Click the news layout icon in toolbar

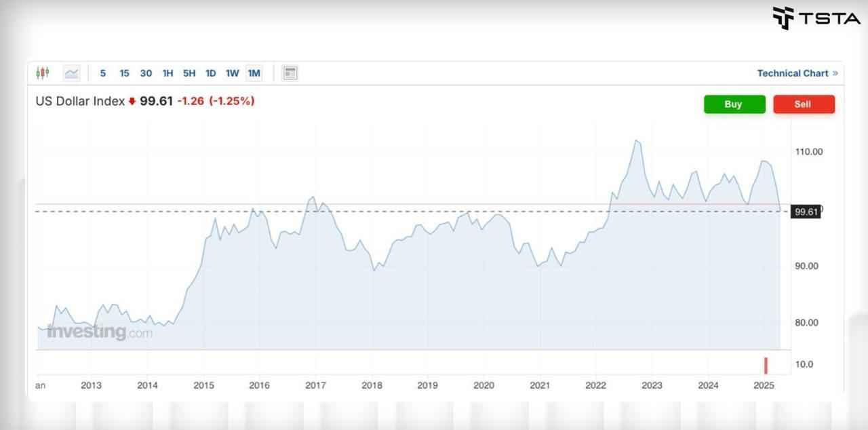[290, 73]
